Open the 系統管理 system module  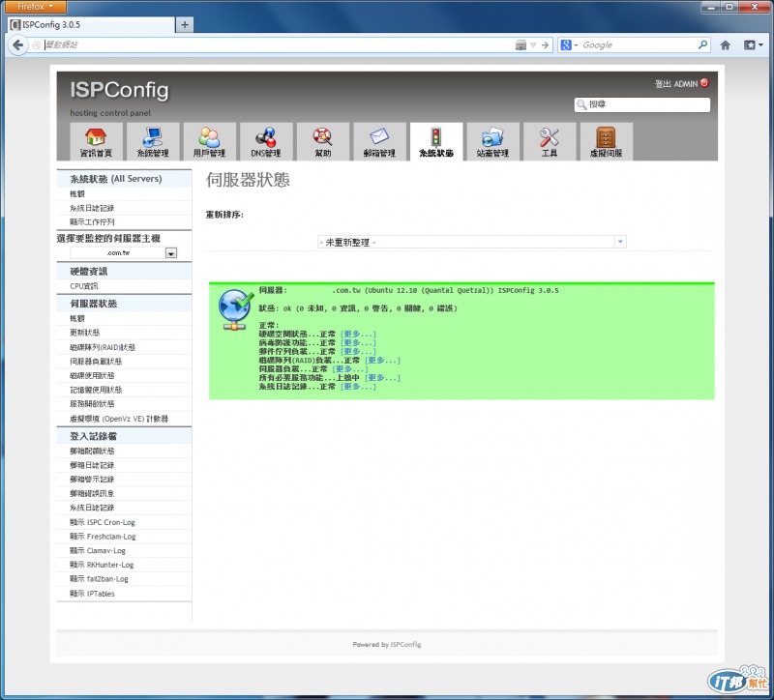153,141
